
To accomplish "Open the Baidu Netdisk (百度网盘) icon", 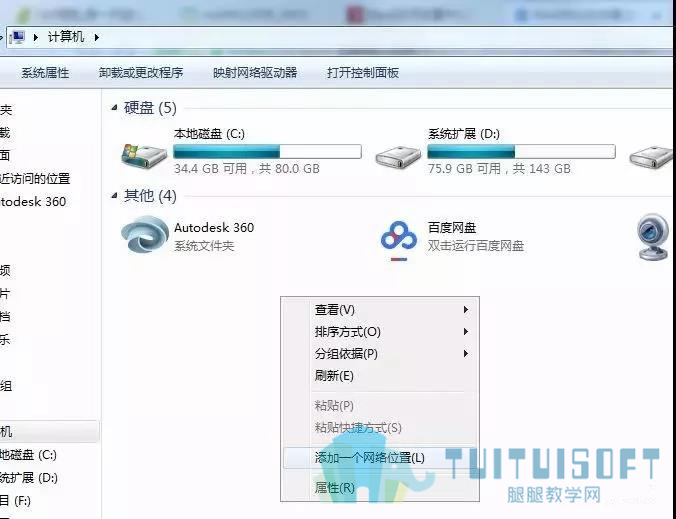I will click(x=399, y=240).
